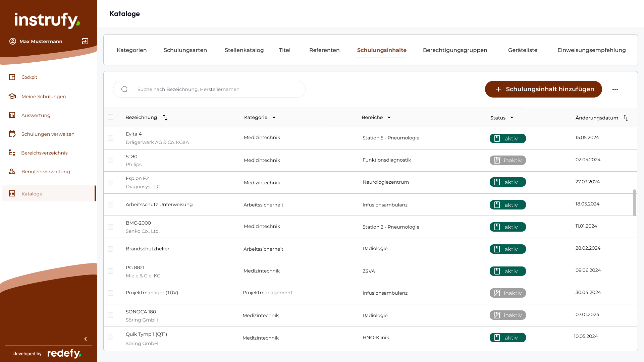Click the HNO-Klinik Bereiche cell
The height and width of the screenshot is (362, 644).
coord(376,338)
